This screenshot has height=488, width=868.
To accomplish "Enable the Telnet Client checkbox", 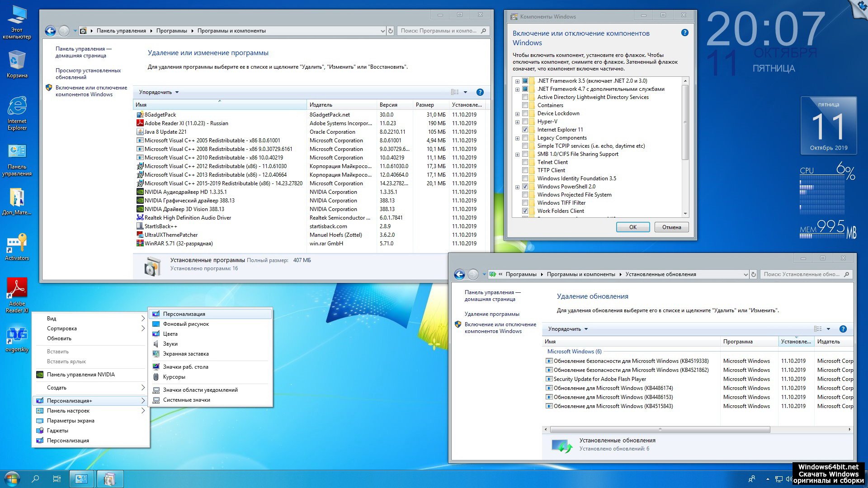I will pyautogui.click(x=525, y=162).
